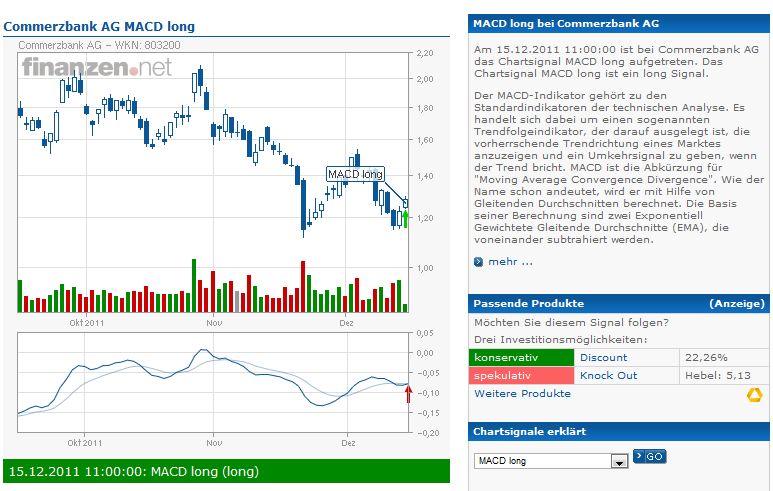Click the 'Commerzbank AG MACD long' title
The height and width of the screenshot is (491, 773).
tap(100, 26)
